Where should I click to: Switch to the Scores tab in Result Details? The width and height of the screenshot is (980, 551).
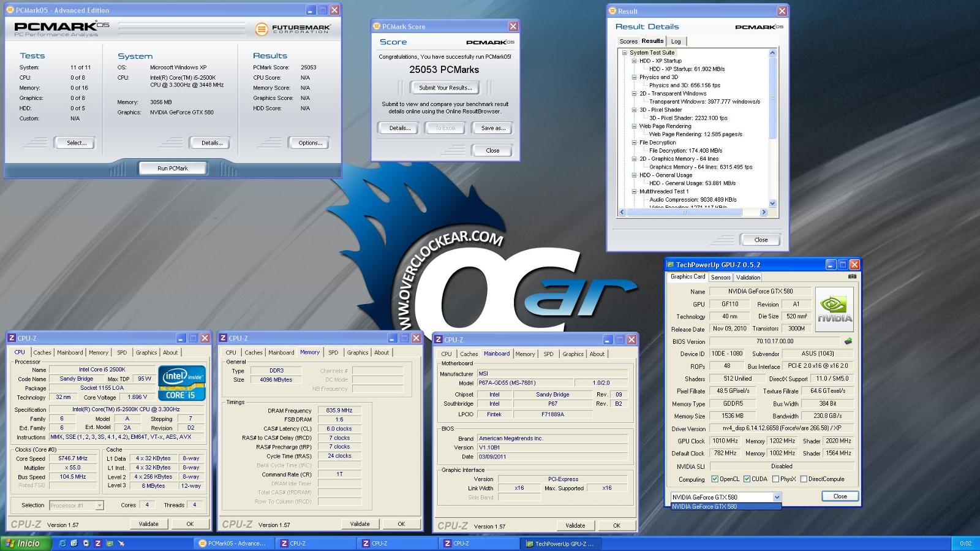click(628, 42)
